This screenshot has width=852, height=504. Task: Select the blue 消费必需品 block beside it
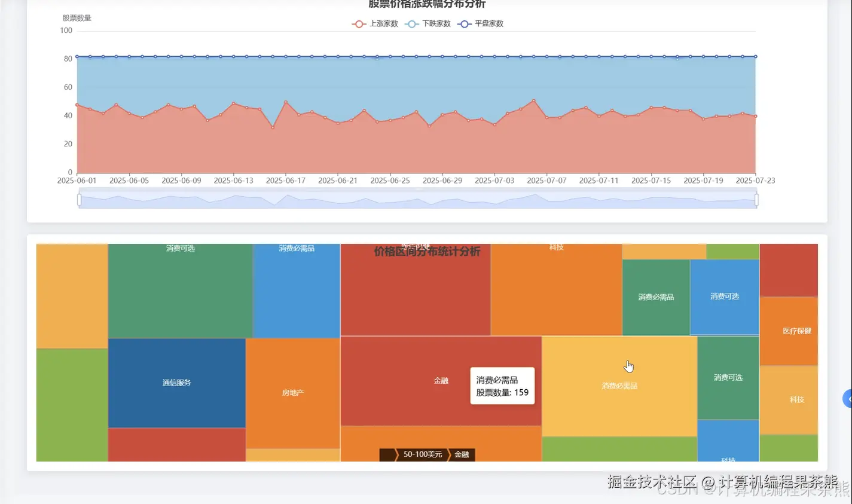click(297, 291)
